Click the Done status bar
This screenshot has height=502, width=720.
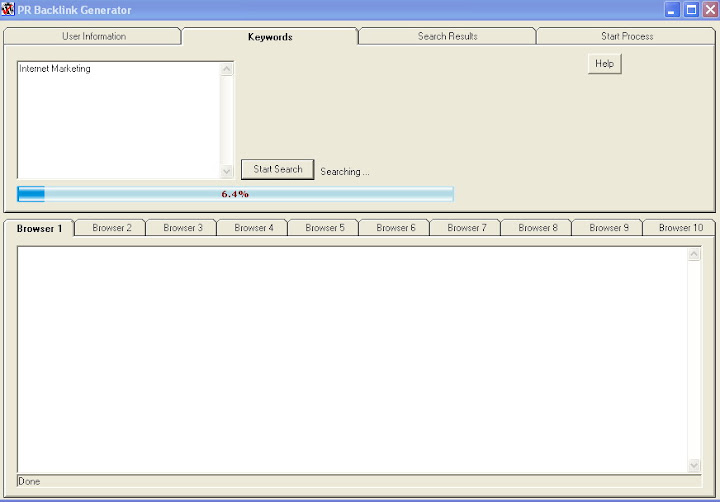click(x=359, y=481)
